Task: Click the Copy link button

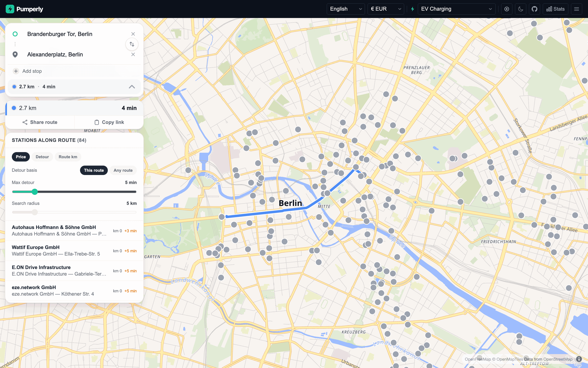Action: (109, 122)
